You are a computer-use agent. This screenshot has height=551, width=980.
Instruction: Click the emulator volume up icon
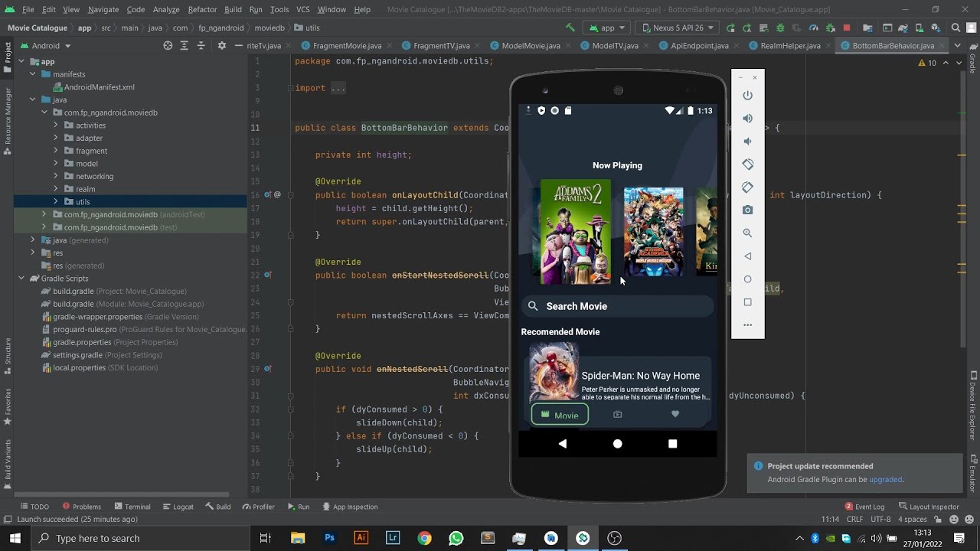(747, 118)
